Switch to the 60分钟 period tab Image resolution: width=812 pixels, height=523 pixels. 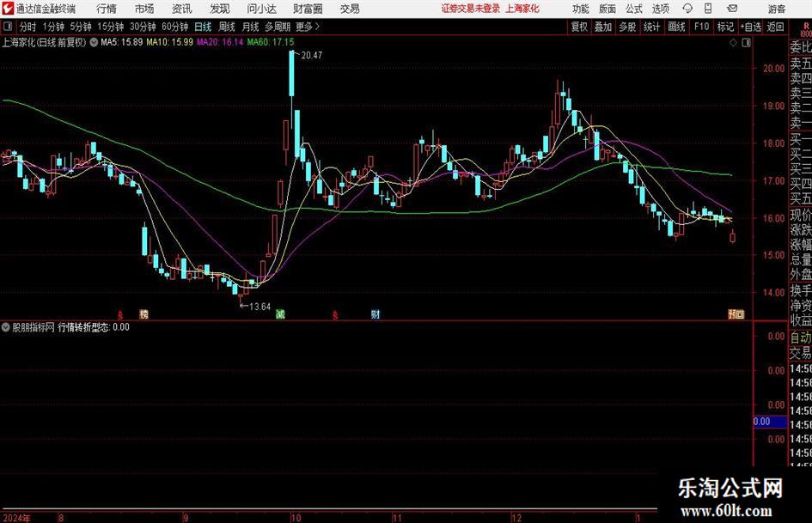174,27
